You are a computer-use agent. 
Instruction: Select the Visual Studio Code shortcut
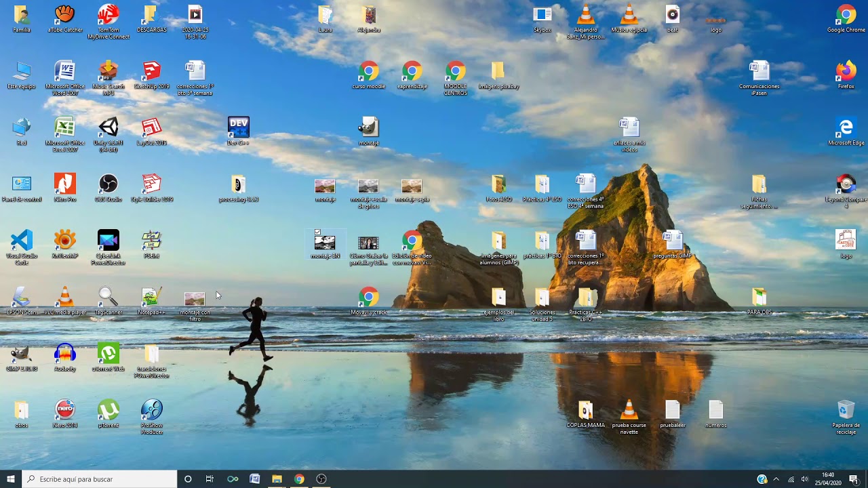[22, 248]
